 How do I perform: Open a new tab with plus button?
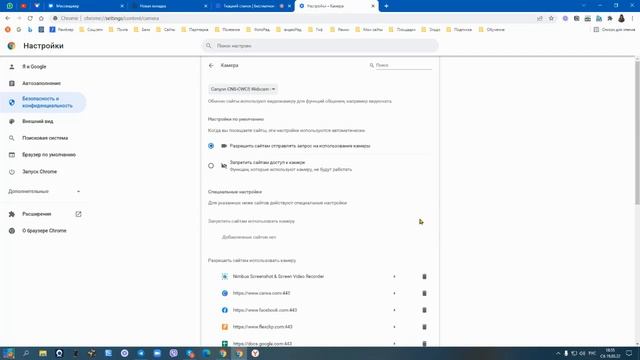[x=386, y=6]
